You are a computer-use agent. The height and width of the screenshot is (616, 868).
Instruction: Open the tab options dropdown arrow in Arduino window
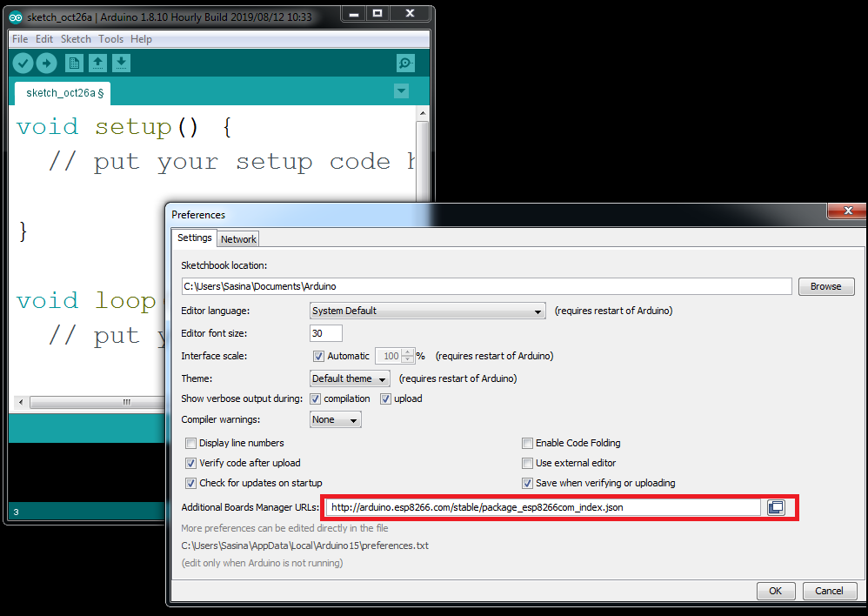401,90
